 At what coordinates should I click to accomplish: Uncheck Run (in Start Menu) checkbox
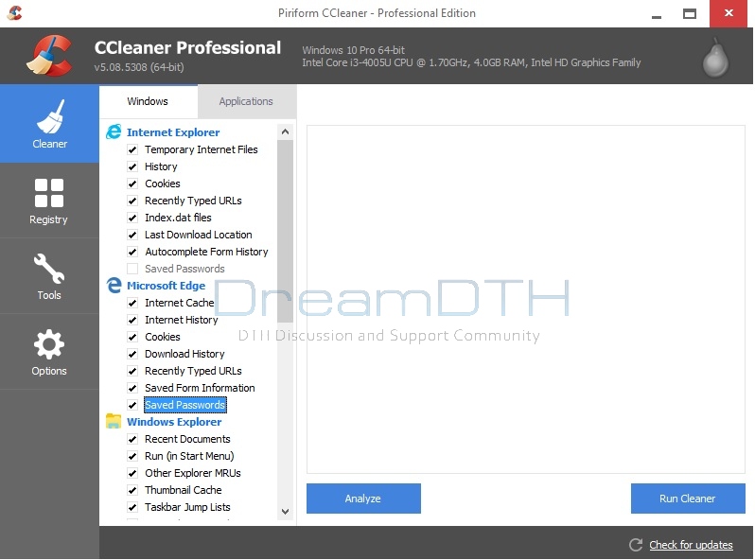point(132,456)
